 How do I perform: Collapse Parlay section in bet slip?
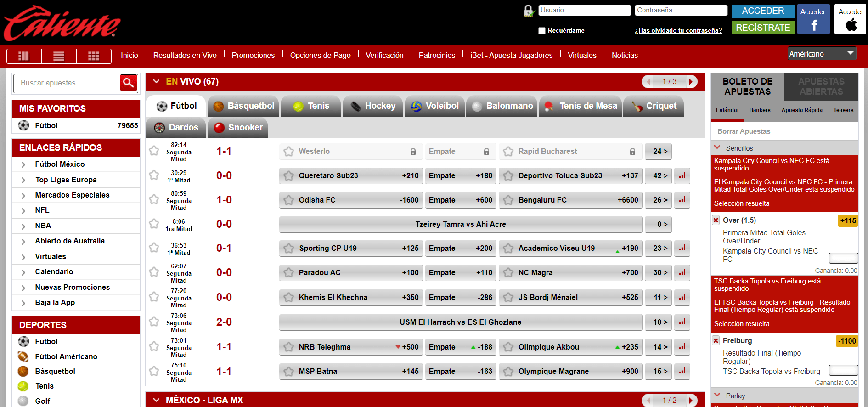click(717, 396)
